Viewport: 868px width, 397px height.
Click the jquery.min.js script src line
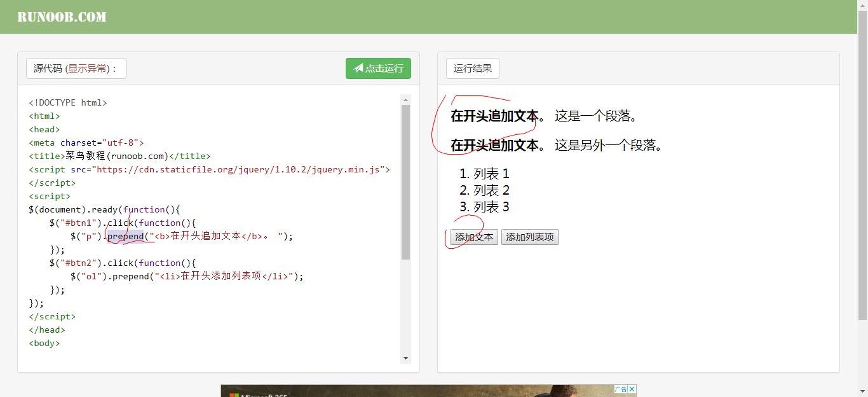pyautogui.click(x=210, y=169)
